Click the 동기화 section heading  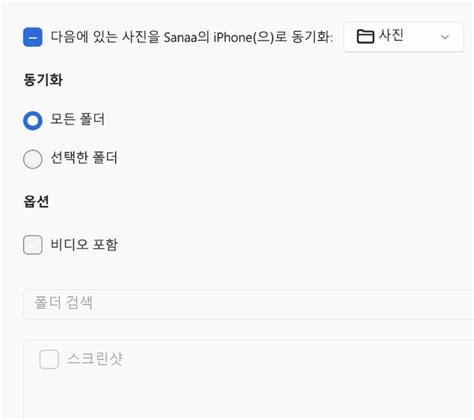[43, 80]
